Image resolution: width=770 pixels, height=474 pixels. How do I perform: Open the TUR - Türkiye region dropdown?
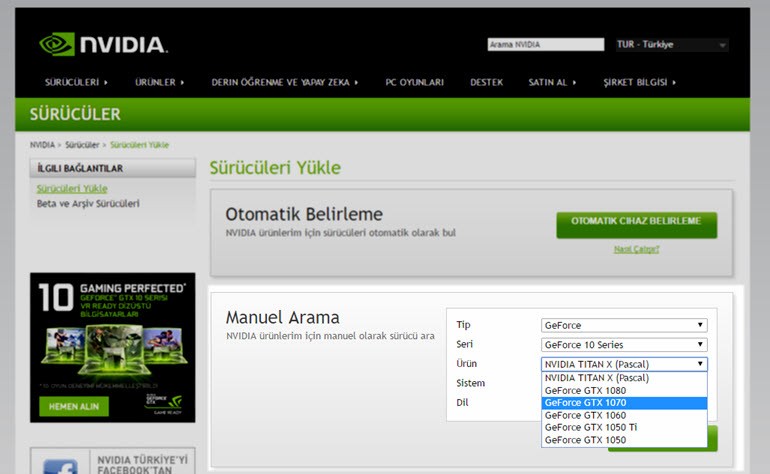(672, 45)
